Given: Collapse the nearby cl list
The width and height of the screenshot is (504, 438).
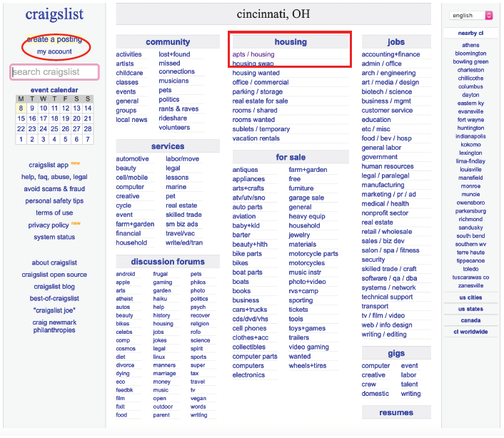Looking at the screenshot, I should point(470,33).
